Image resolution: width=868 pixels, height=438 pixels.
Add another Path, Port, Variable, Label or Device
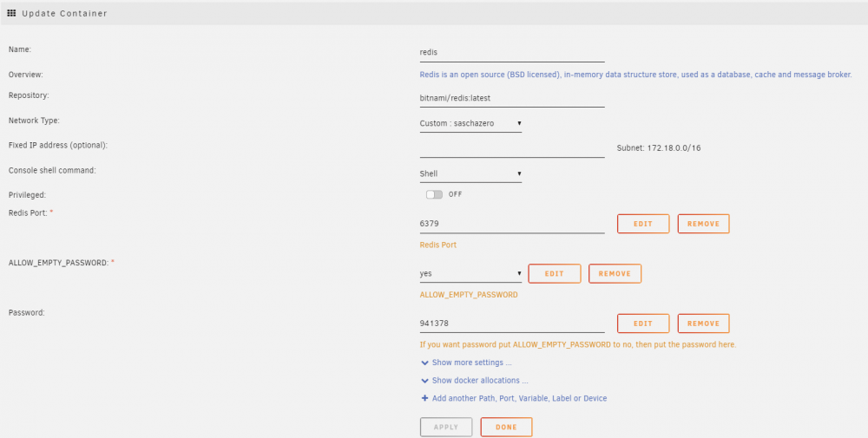pyautogui.click(x=519, y=398)
